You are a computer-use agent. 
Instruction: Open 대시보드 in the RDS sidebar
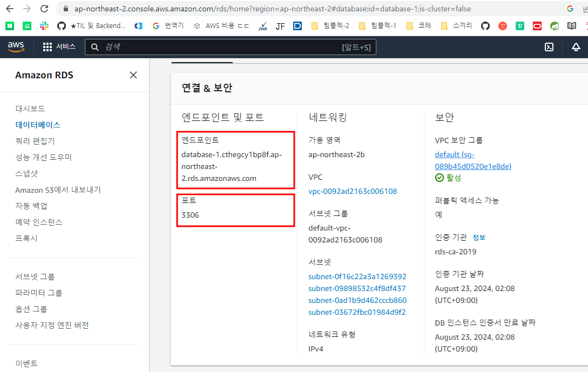coord(30,109)
